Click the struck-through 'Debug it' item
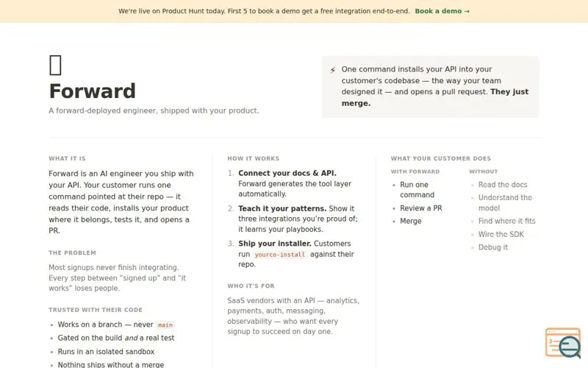Screen dimensions: 588x368 coord(492,247)
